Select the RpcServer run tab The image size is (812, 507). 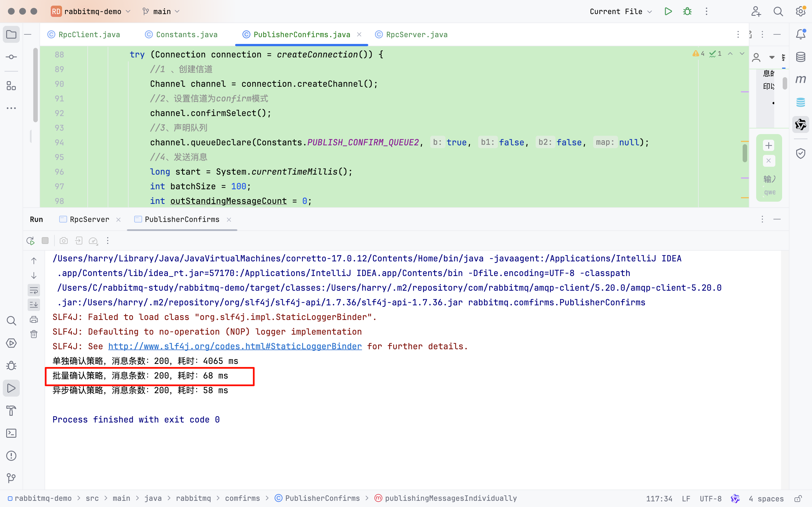pyautogui.click(x=89, y=219)
